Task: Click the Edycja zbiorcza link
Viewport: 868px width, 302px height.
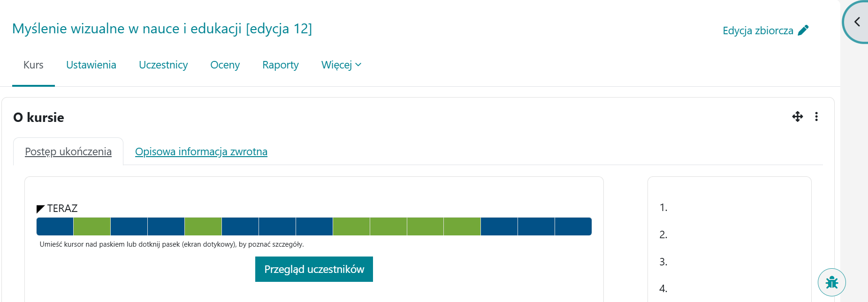Action: [758, 31]
